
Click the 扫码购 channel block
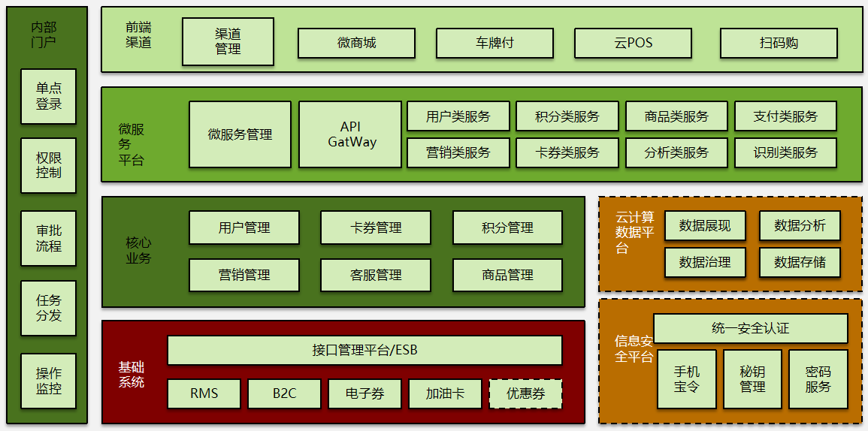[x=779, y=44]
